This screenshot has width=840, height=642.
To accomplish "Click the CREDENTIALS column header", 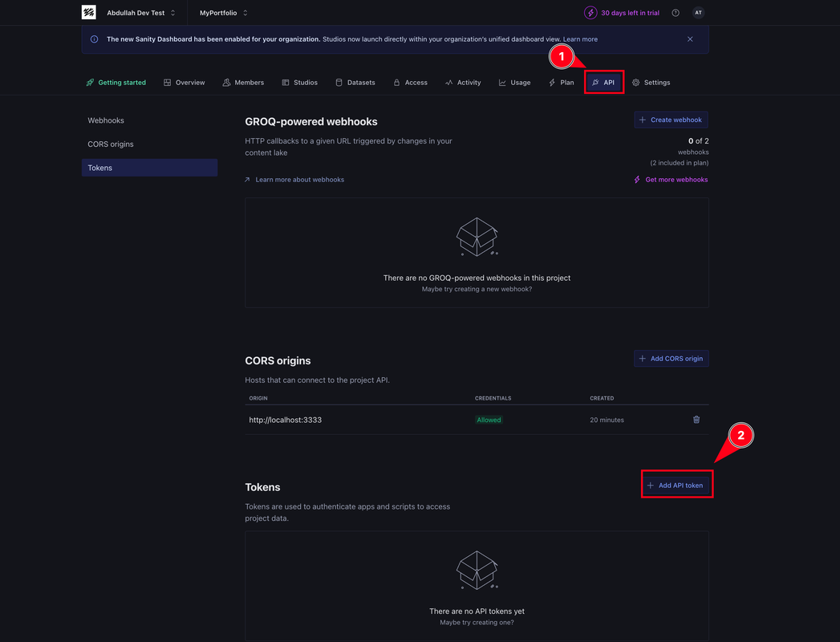I will click(493, 398).
